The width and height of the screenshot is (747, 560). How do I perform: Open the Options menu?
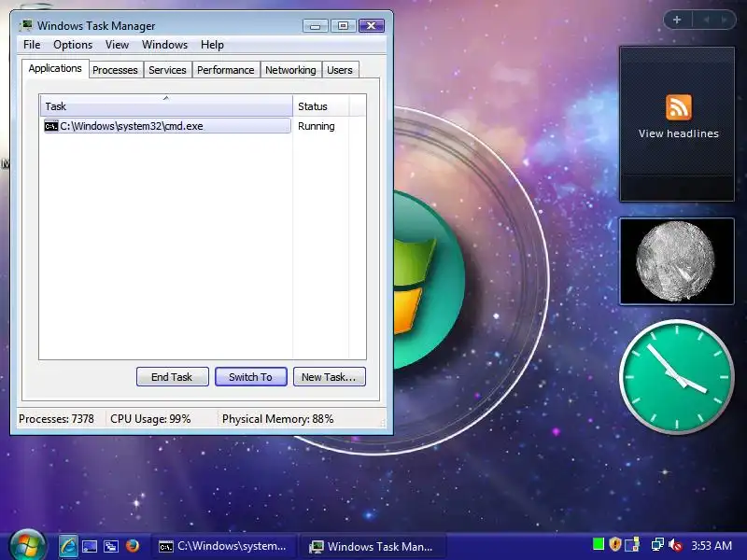[x=73, y=45]
